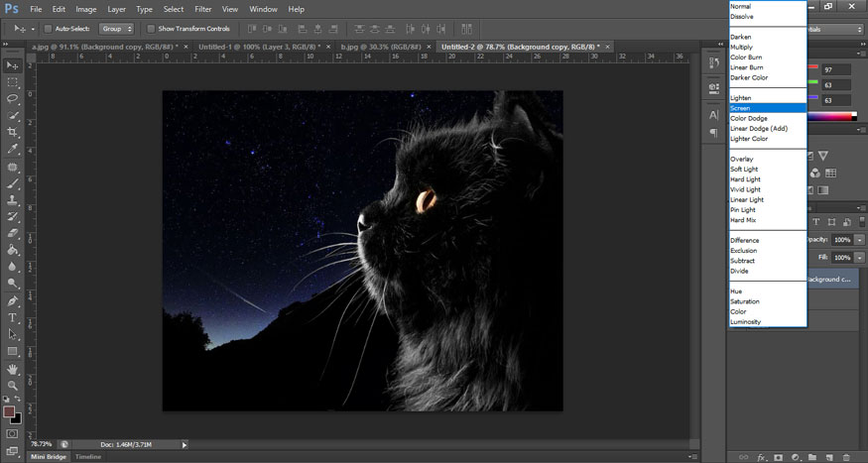The height and width of the screenshot is (463, 868).
Task: Choose Difference blend mode
Action: (x=768, y=240)
